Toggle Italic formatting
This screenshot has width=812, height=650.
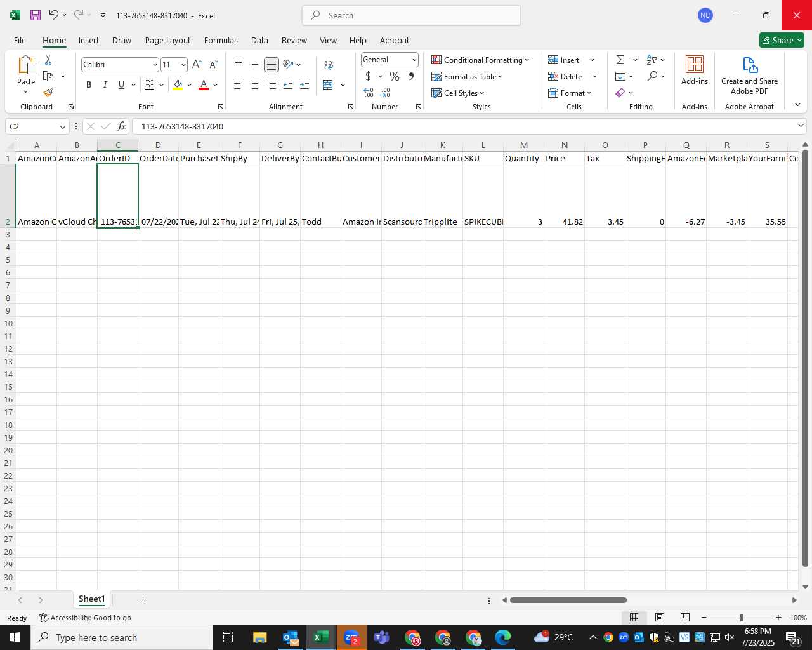105,84
